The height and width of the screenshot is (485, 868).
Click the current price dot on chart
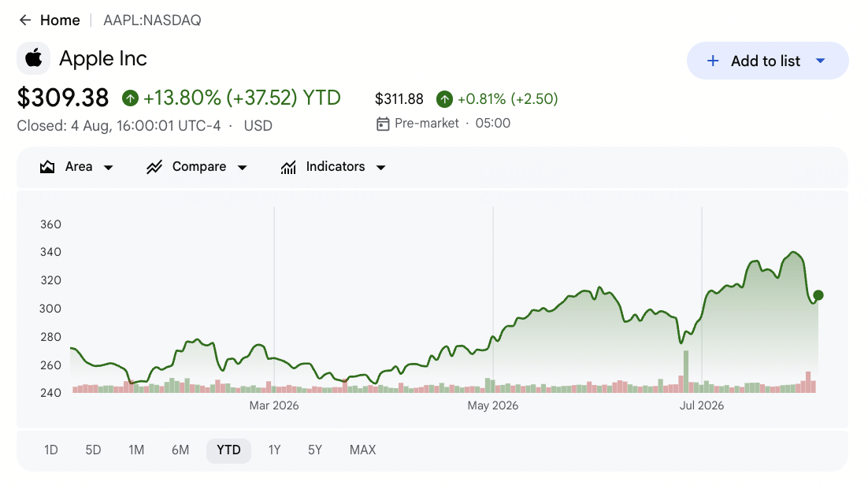click(x=818, y=295)
